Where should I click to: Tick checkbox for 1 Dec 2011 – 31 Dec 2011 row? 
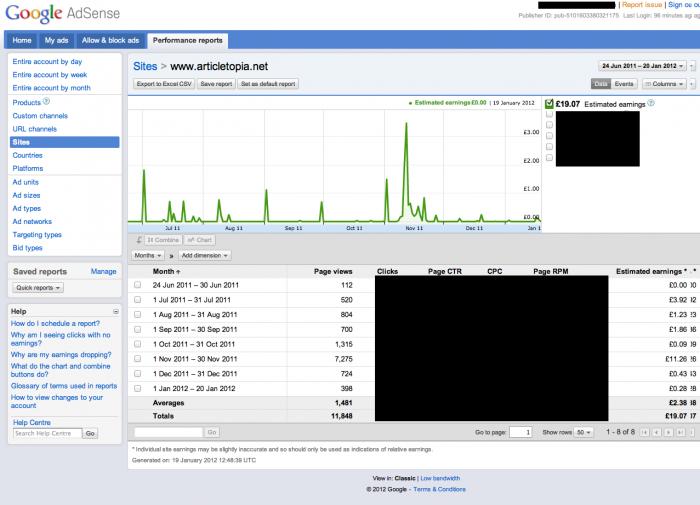click(x=138, y=373)
